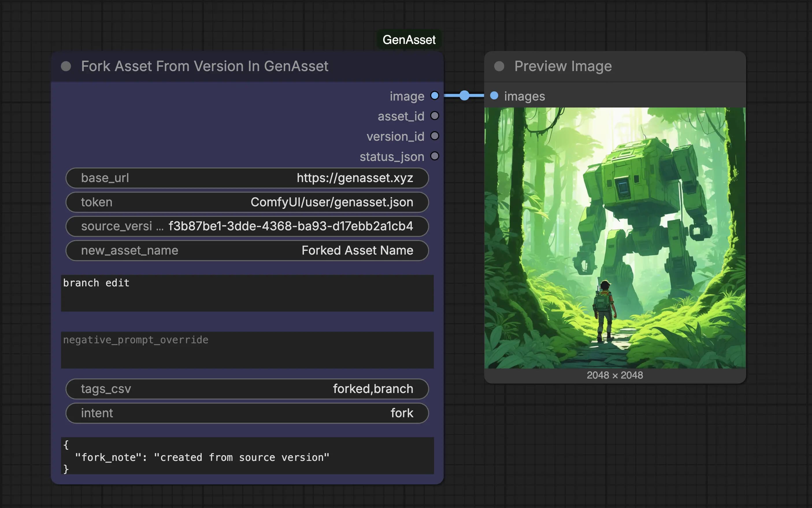Collapse the Preview Image node via its dot

[499, 66]
